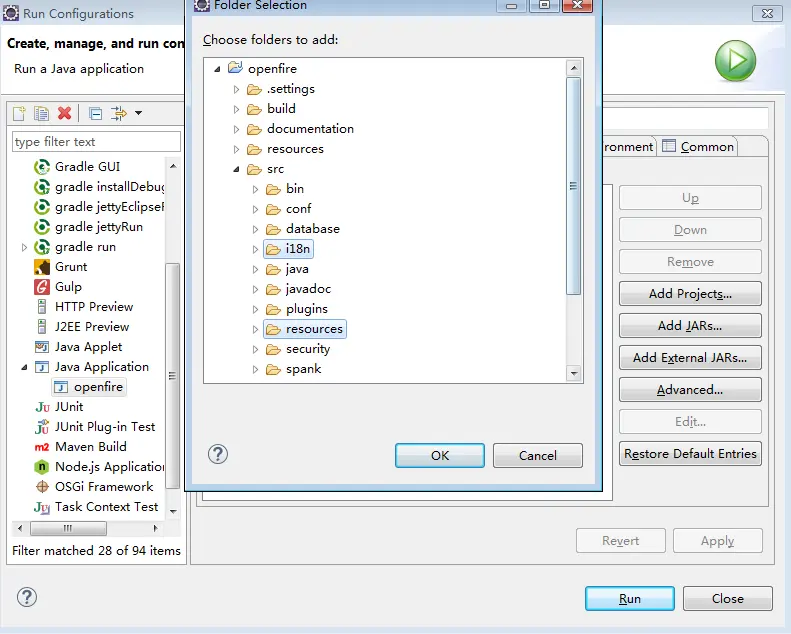Click the Gradle GUI configuration icon
This screenshot has height=634, width=791.
click(x=42, y=166)
